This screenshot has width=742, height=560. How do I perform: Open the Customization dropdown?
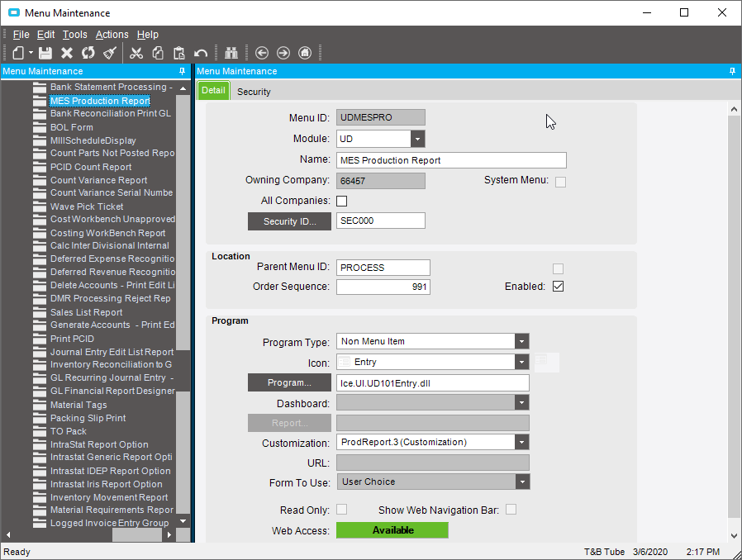pyautogui.click(x=522, y=442)
